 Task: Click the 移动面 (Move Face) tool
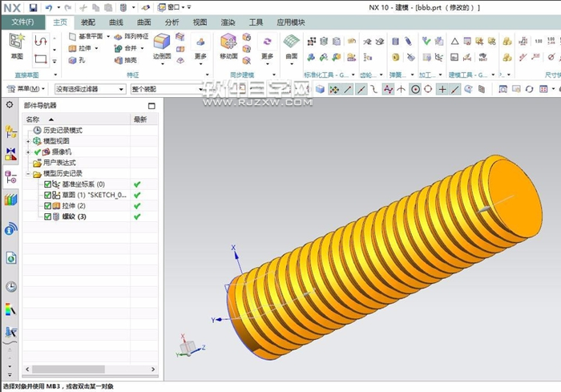tap(228, 45)
